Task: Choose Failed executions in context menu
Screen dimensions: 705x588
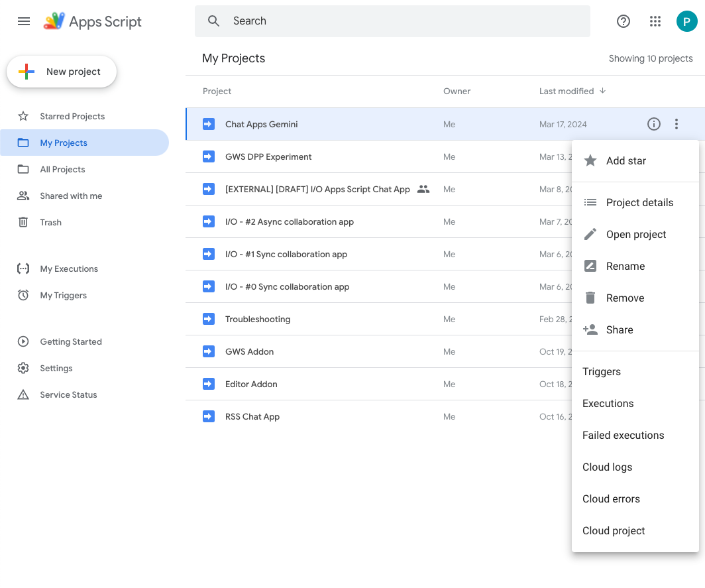Action: [623, 436]
